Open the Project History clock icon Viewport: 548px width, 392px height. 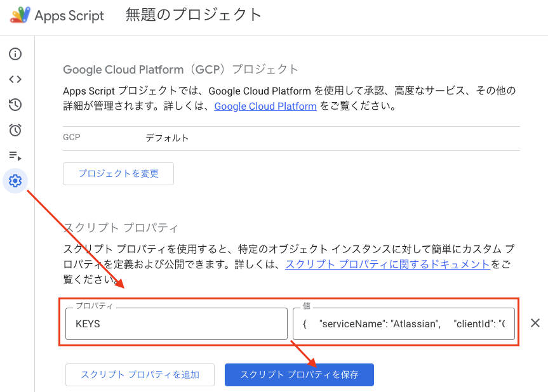pos(16,105)
